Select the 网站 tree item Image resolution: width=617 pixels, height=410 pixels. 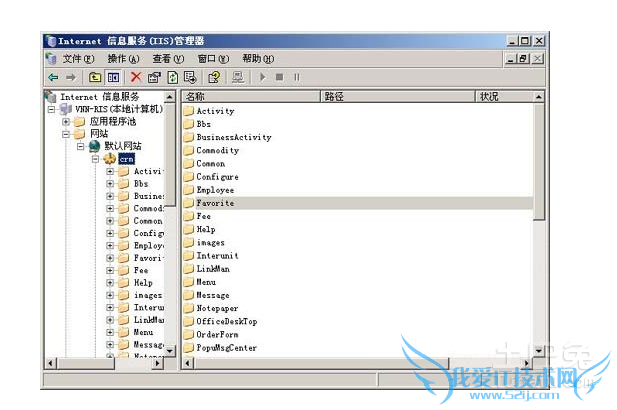click(99, 134)
